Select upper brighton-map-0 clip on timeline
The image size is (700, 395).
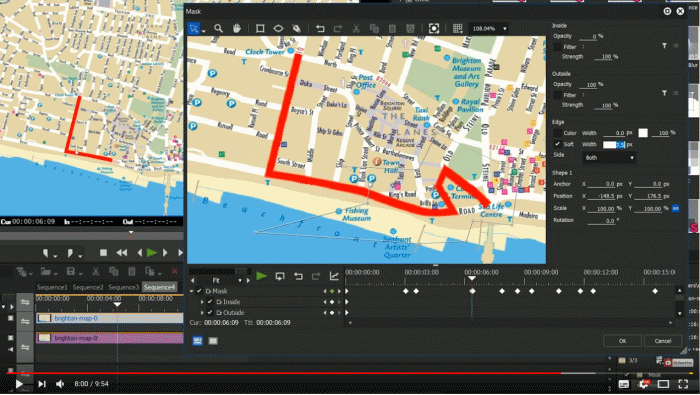(109, 318)
